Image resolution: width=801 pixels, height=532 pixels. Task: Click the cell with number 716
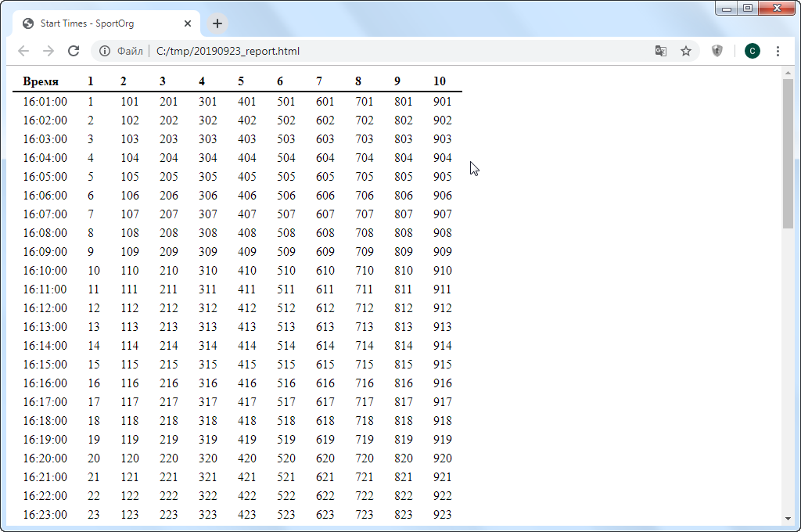pyautogui.click(x=365, y=383)
